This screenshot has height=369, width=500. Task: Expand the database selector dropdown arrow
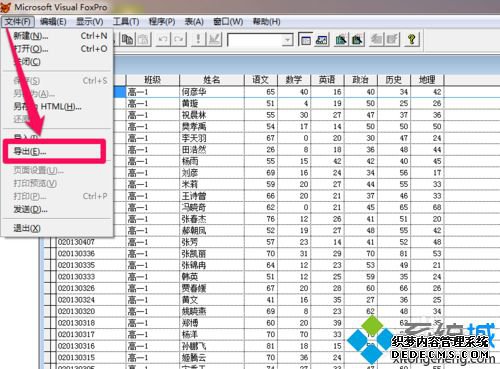(287, 40)
